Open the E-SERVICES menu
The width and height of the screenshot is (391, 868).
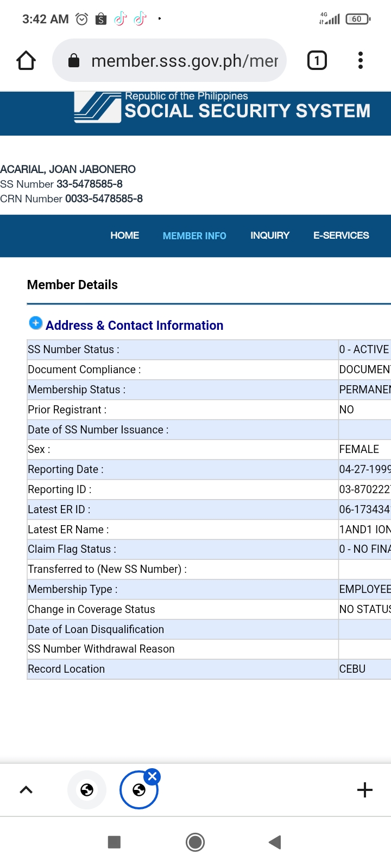341,235
